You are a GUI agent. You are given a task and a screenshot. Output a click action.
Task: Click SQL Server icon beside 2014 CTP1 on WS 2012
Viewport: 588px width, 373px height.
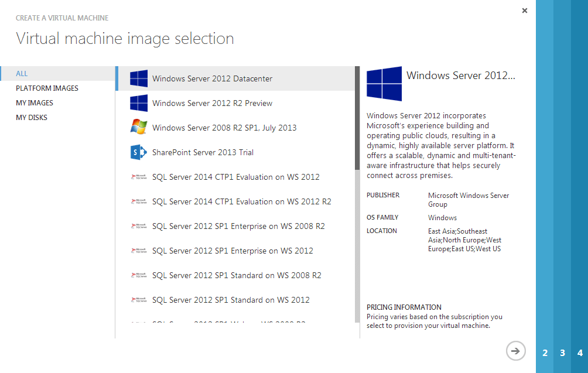pyautogui.click(x=139, y=177)
